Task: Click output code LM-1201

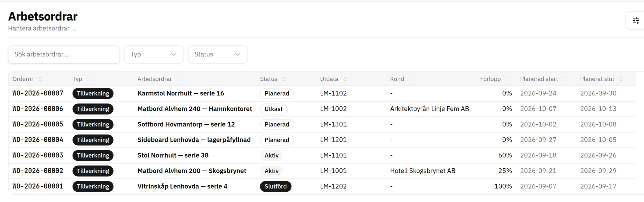Action: [x=333, y=140]
